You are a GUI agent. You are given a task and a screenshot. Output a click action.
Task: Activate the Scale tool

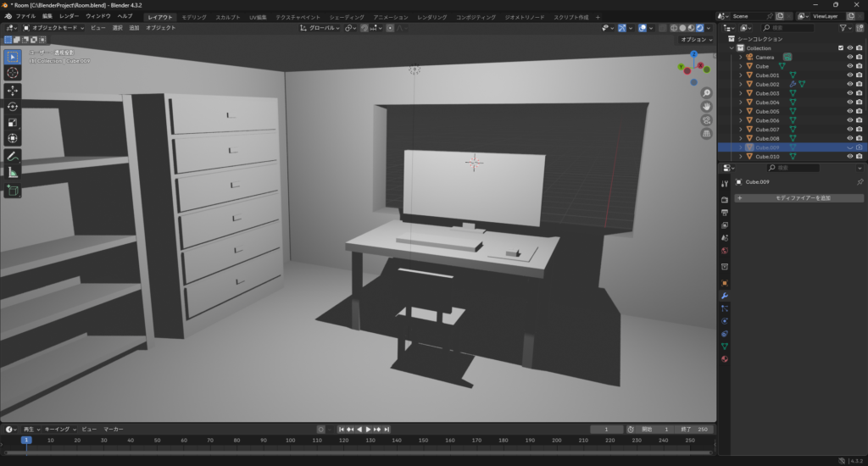(13, 122)
